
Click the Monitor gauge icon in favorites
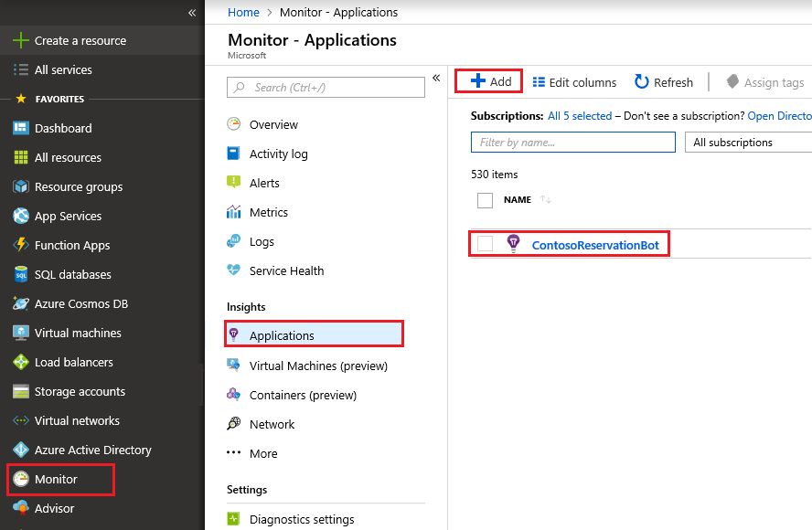21,479
